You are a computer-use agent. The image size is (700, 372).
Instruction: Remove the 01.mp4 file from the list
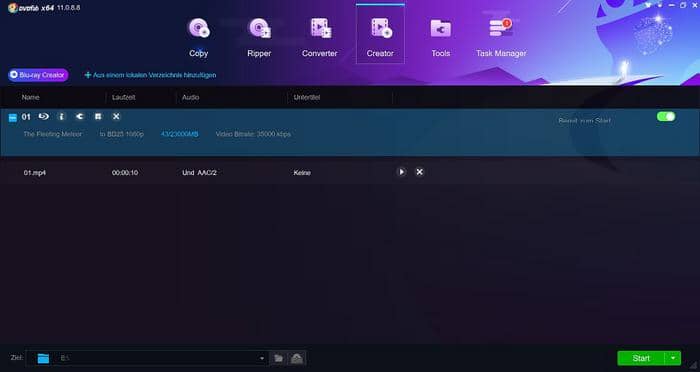(x=420, y=172)
